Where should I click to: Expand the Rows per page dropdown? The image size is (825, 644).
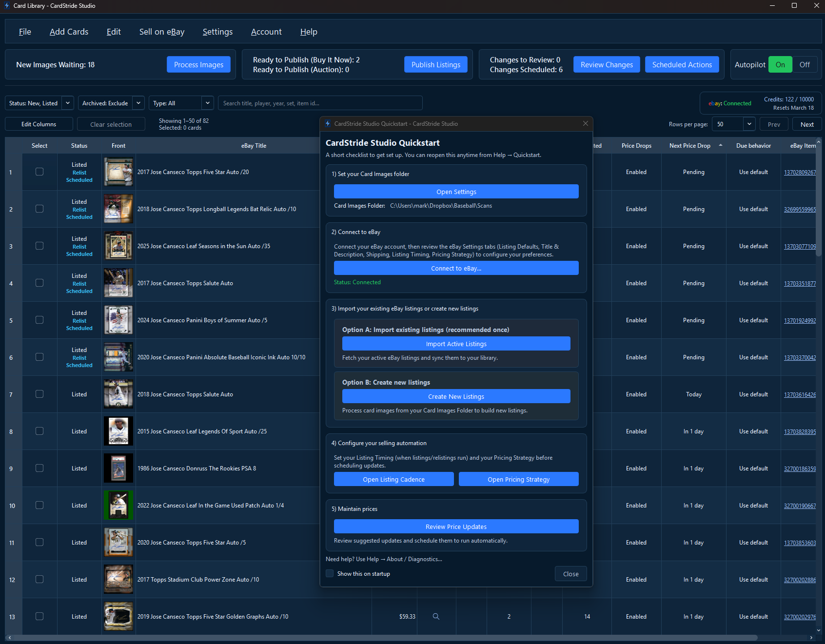click(x=749, y=124)
